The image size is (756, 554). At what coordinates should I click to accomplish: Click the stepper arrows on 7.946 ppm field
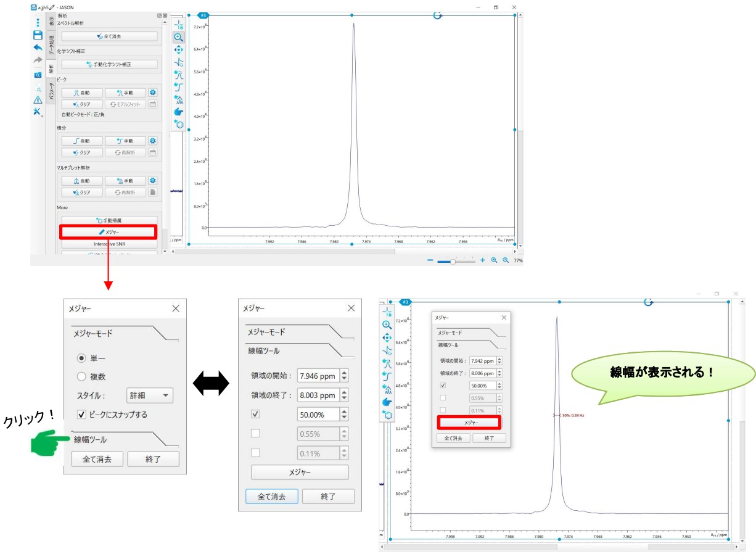[344, 375]
